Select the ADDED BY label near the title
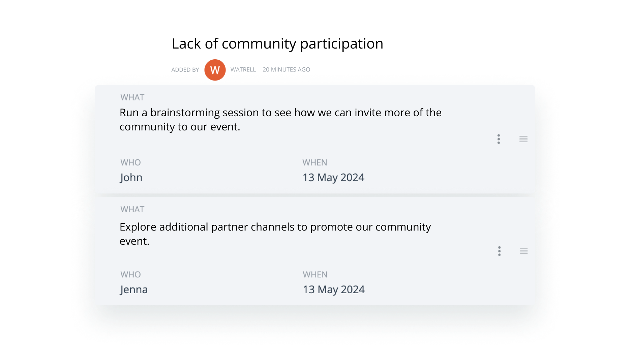This screenshot has height=364, width=631. click(185, 70)
